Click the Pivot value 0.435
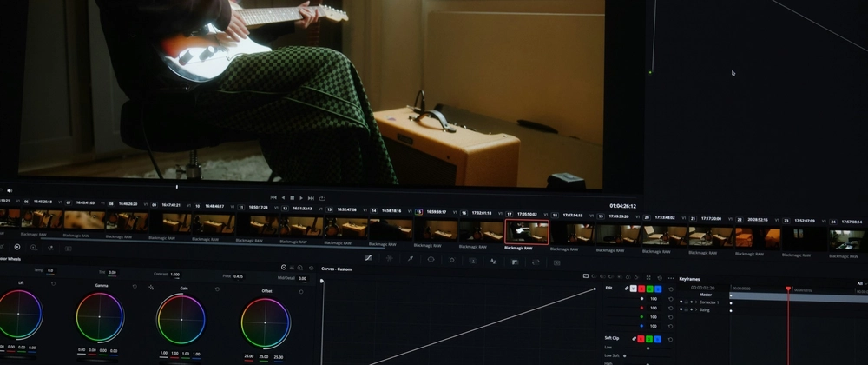Viewport: 868px width, 365px height. (238, 275)
